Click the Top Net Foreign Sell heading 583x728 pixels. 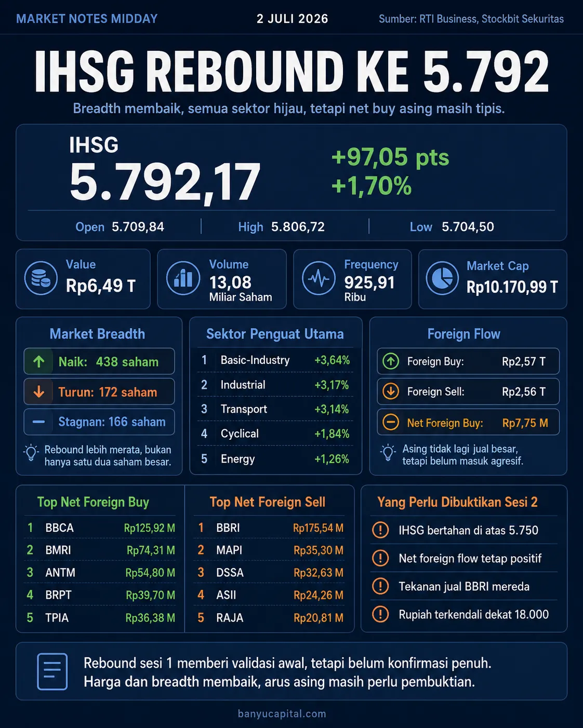click(x=267, y=502)
